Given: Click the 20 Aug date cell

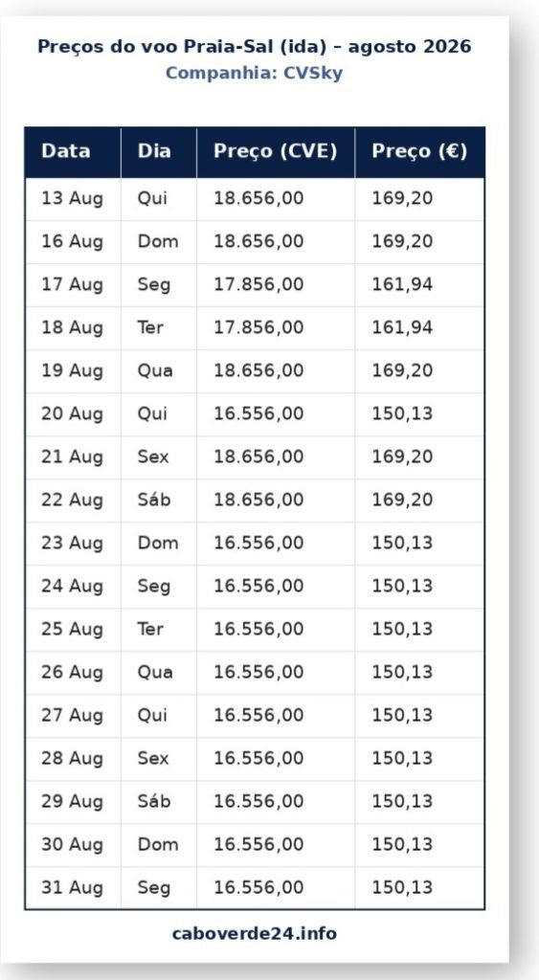Looking at the screenshot, I should point(73,414).
